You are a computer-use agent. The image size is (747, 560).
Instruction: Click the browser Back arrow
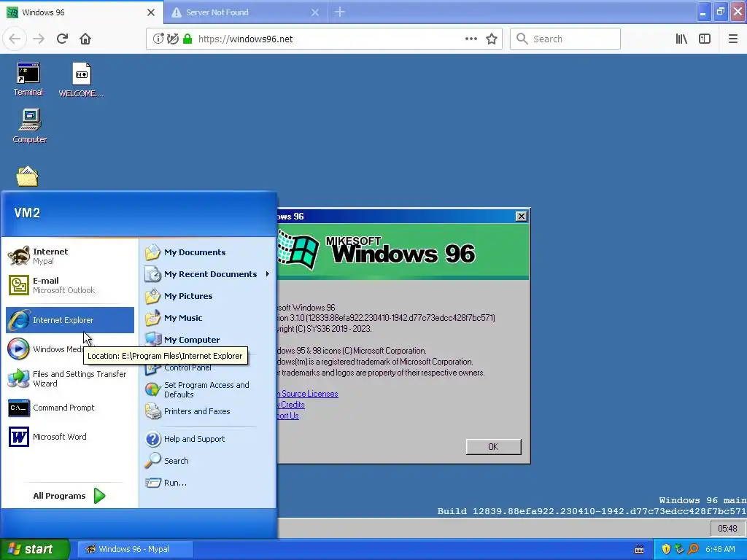(15, 39)
